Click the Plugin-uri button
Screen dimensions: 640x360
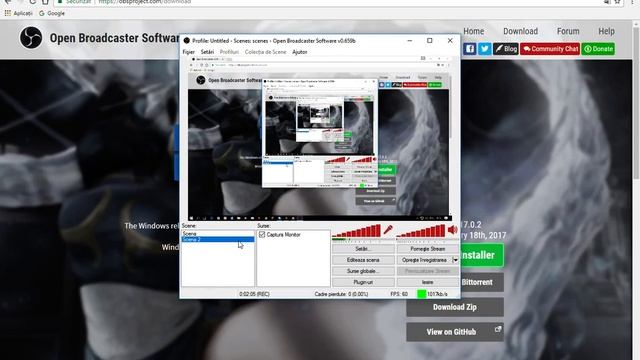(x=363, y=282)
